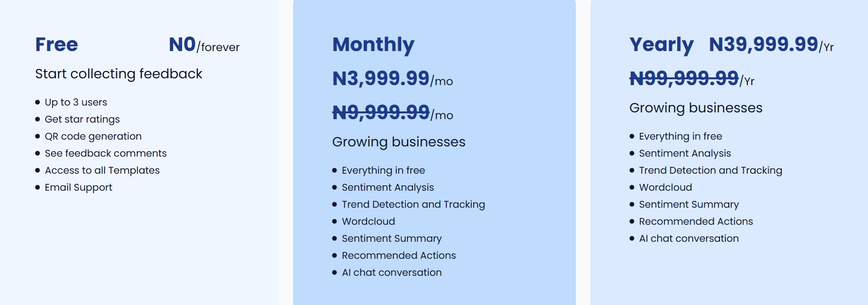This screenshot has height=305, width=868.
Task: Click the "See feedback comments" item
Action: [106, 153]
